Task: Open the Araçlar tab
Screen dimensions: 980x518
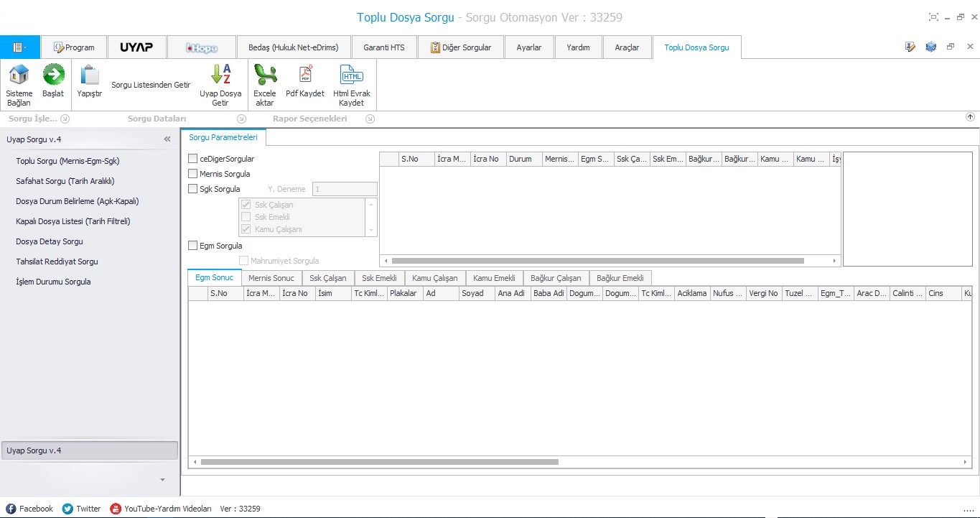Action: (627, 47)
